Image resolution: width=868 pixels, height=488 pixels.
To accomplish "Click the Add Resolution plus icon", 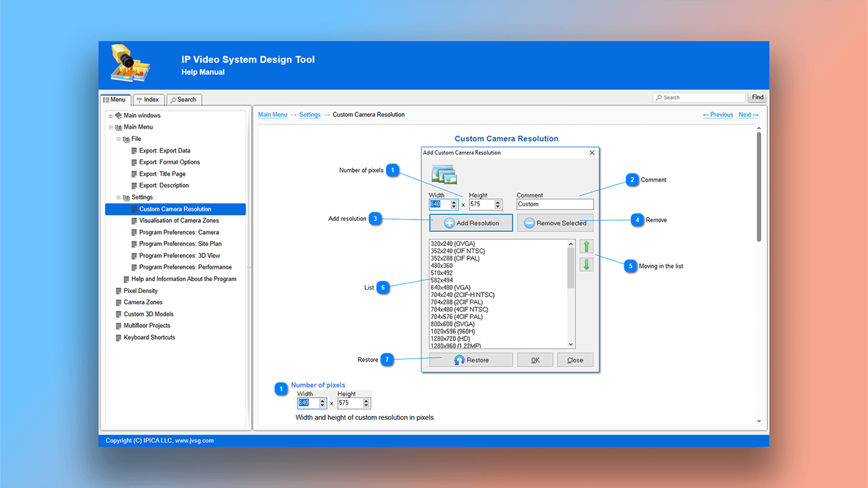I will 449,223.
